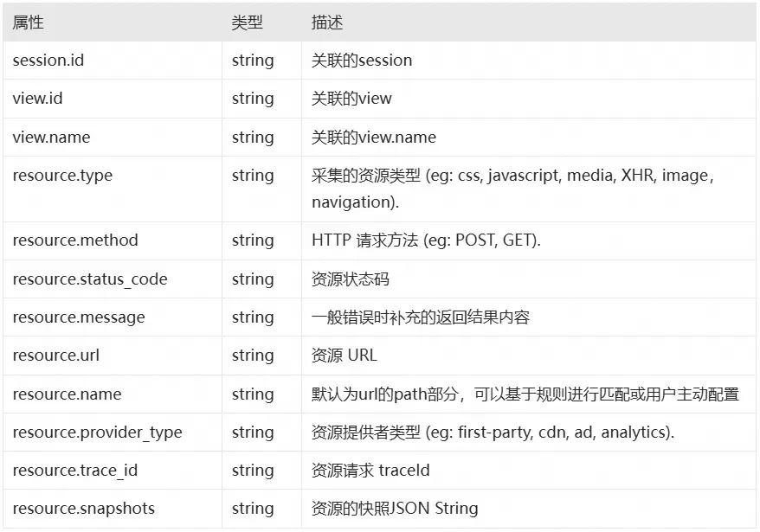Click the 关联的session description text
760x532 pixels.
click(x=362, y=61)
